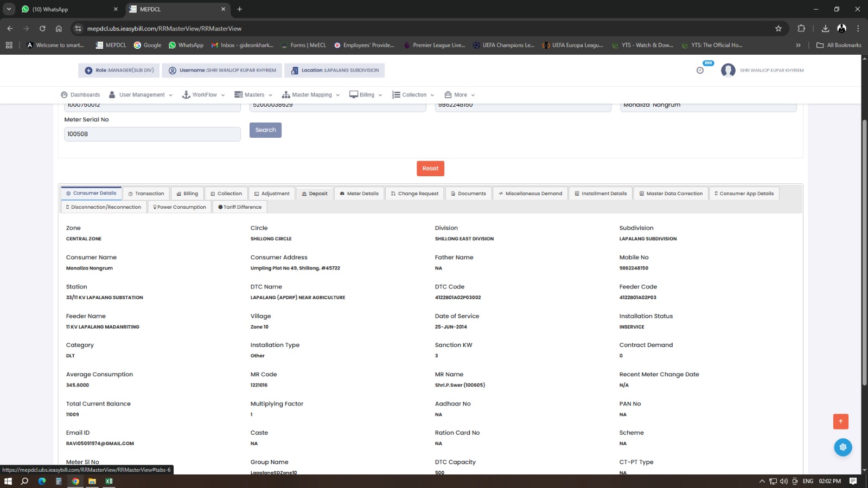The height and width of the screenshot is (488, 868).
Task: Open the user profile avatar icon
Action: pos(728,70)
